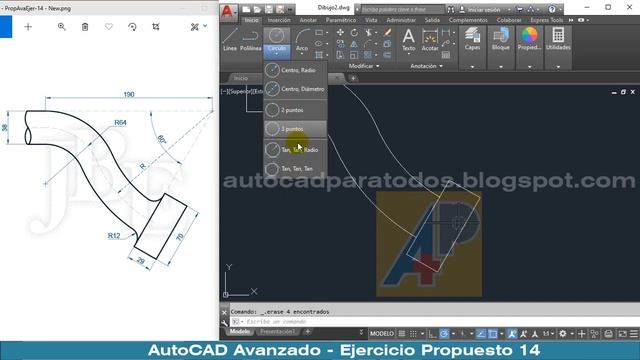
Task: Choose Centro, Radio from circle menu
Action: click(x=295, y=70)
